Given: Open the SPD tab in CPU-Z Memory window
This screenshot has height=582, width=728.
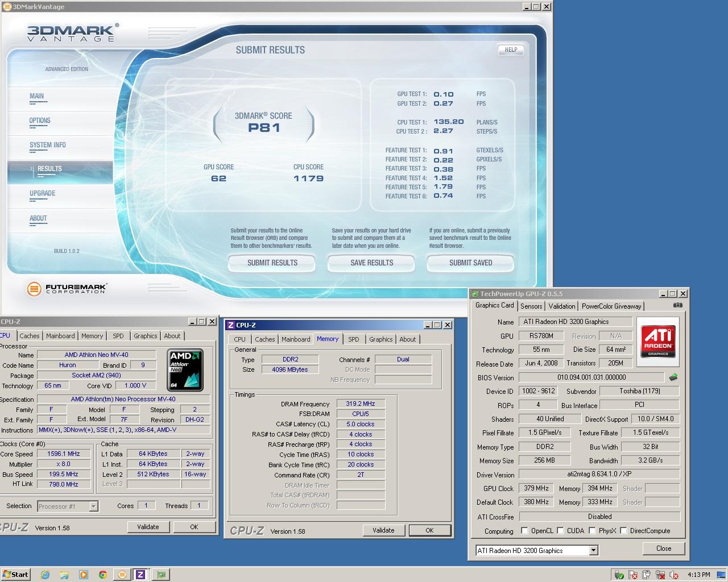Looking at the screenshot, I should [354, 339].
